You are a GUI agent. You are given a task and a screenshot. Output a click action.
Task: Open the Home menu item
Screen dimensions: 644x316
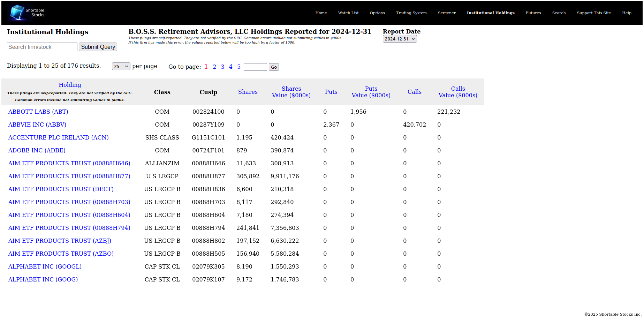[x=321, y=13]
